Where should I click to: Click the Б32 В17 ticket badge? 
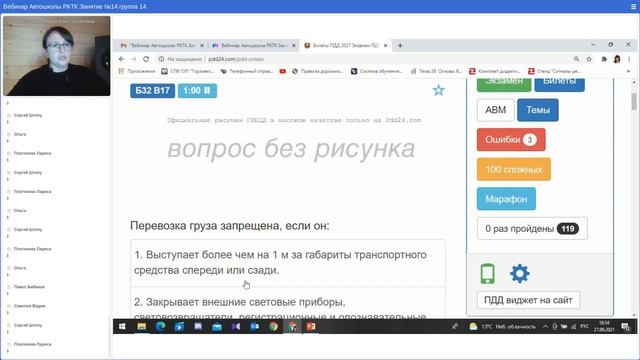152,91
